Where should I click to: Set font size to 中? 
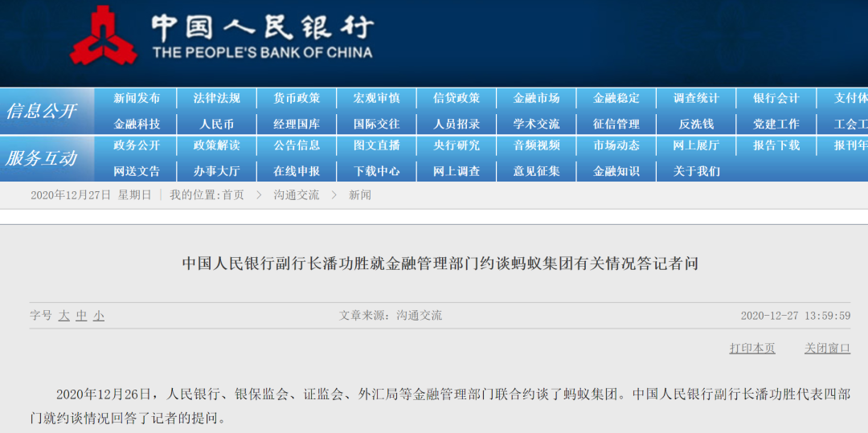(81, 316)
